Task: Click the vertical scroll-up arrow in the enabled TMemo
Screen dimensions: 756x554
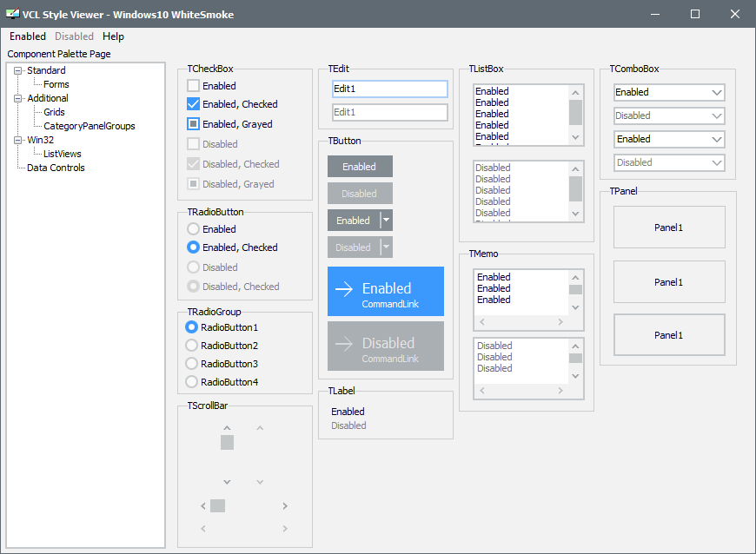Action: pyautogui.click(x=575, y=278)
